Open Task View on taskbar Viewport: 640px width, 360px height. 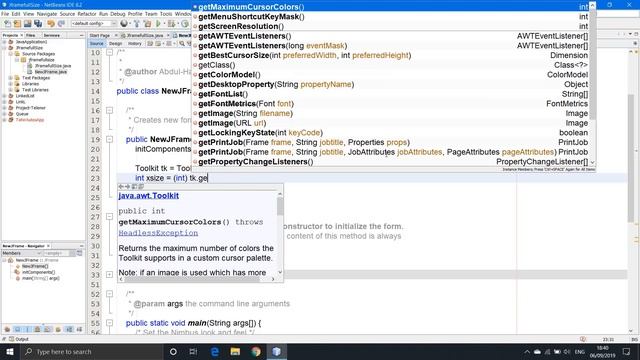pyautogui.click(x=193, y=351)
